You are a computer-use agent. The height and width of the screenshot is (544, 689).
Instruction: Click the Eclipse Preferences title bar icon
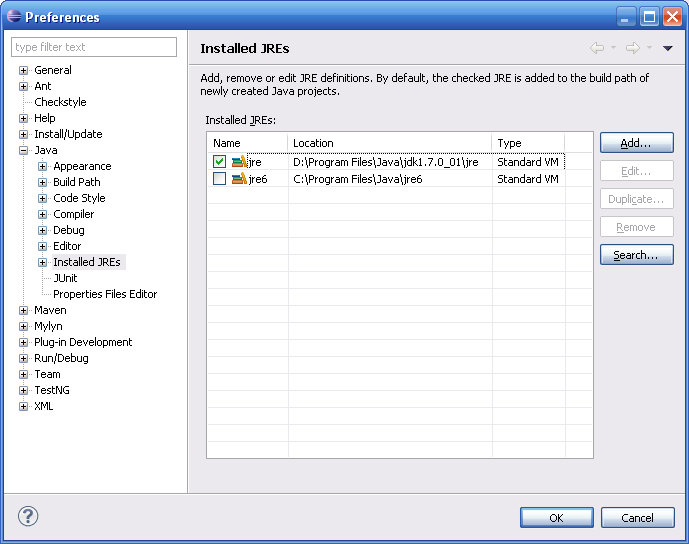(13, 17)
